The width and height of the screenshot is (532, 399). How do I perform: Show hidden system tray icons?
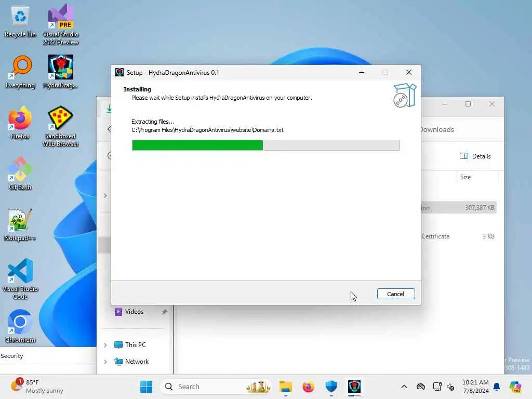(x=404, y=387)
